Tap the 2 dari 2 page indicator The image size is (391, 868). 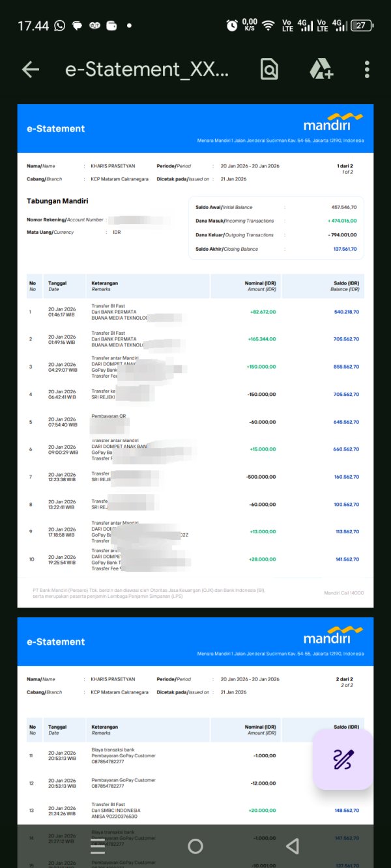point(345,679)
